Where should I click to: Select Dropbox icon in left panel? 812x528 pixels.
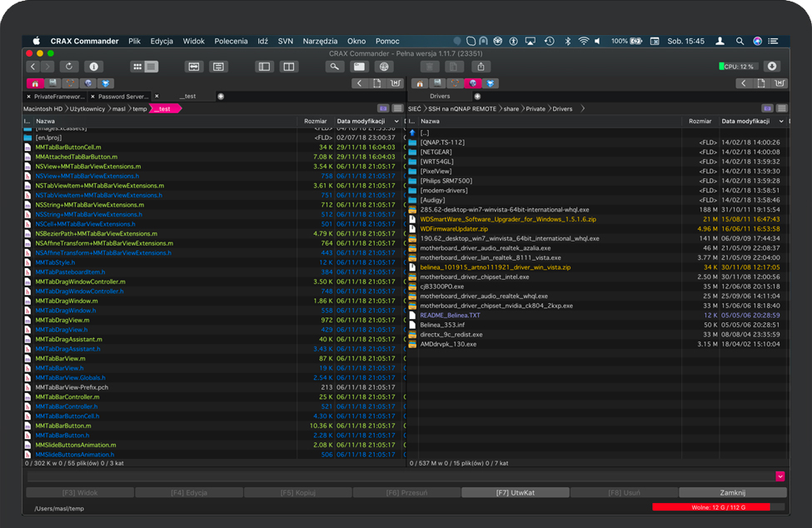point(106,83)
